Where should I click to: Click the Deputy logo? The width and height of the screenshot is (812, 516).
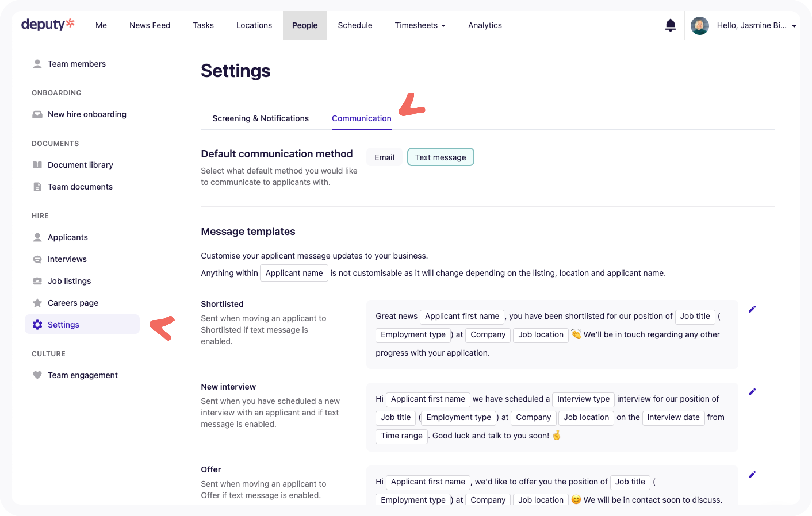point(47,25)
